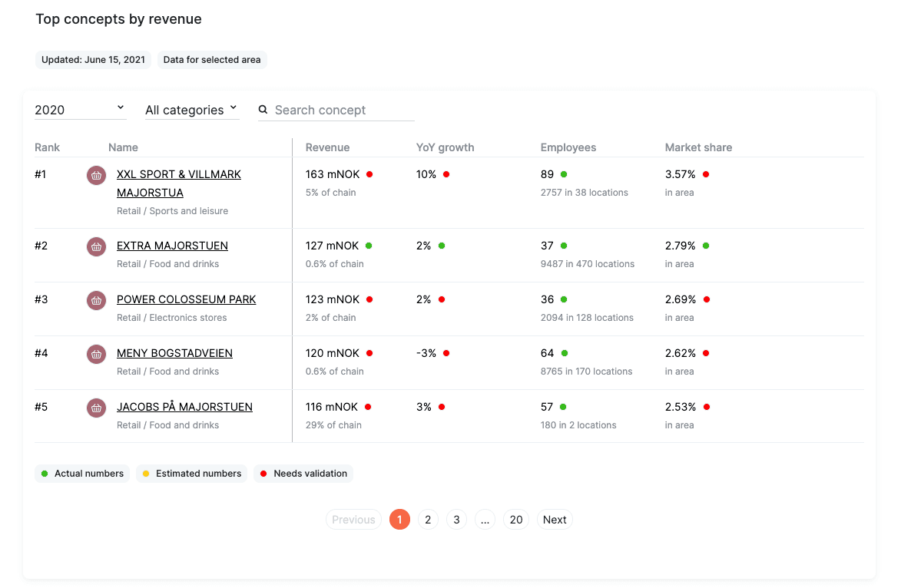Click the Rank column header
The width and height of the screenshot is (911, 588).
click(x=47, y=147)
